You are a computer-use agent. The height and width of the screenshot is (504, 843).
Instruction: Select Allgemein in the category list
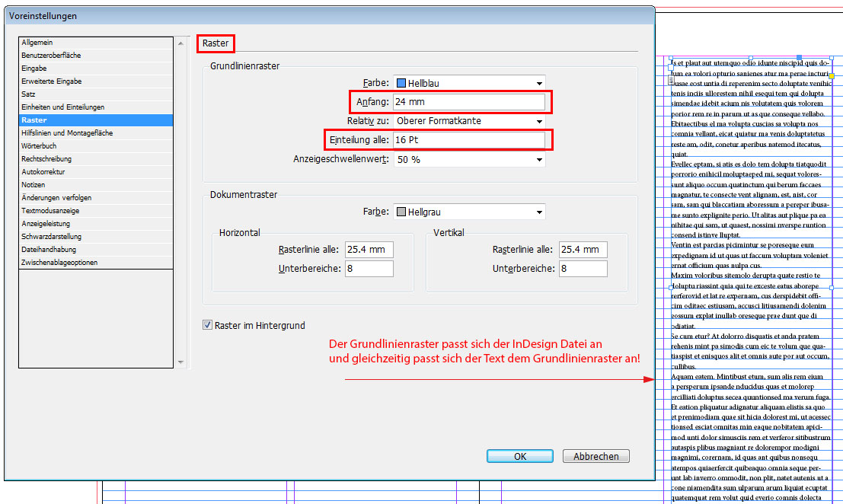[37, 43]
